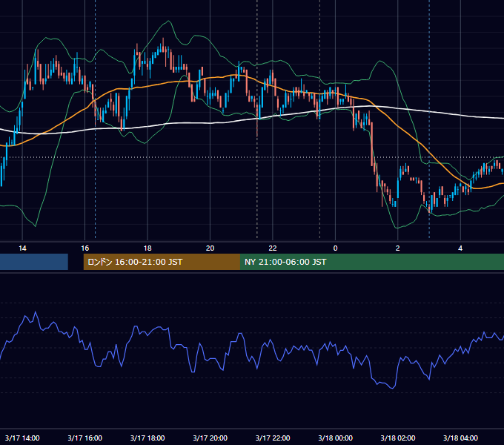The width and height of the screenshot is (504, 445).
Task: Click the 3/17 14:00 date label
Action: pos(22,438)
